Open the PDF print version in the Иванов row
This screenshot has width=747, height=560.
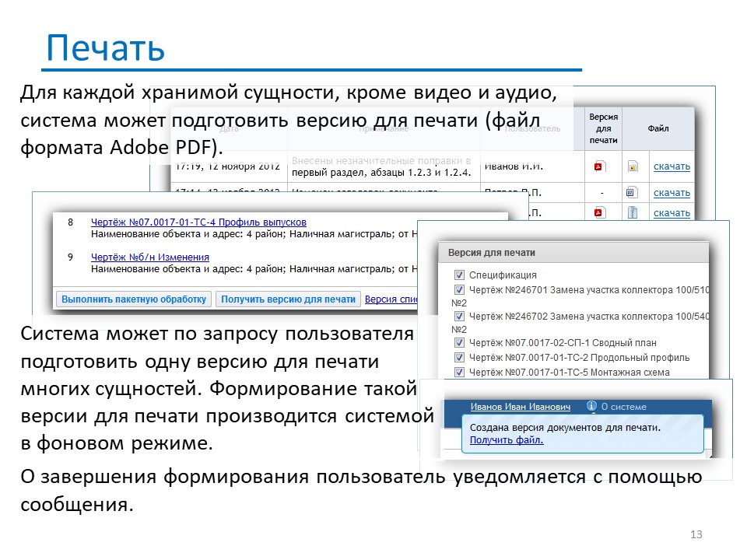pyautogui.click(x=599, y=166)
